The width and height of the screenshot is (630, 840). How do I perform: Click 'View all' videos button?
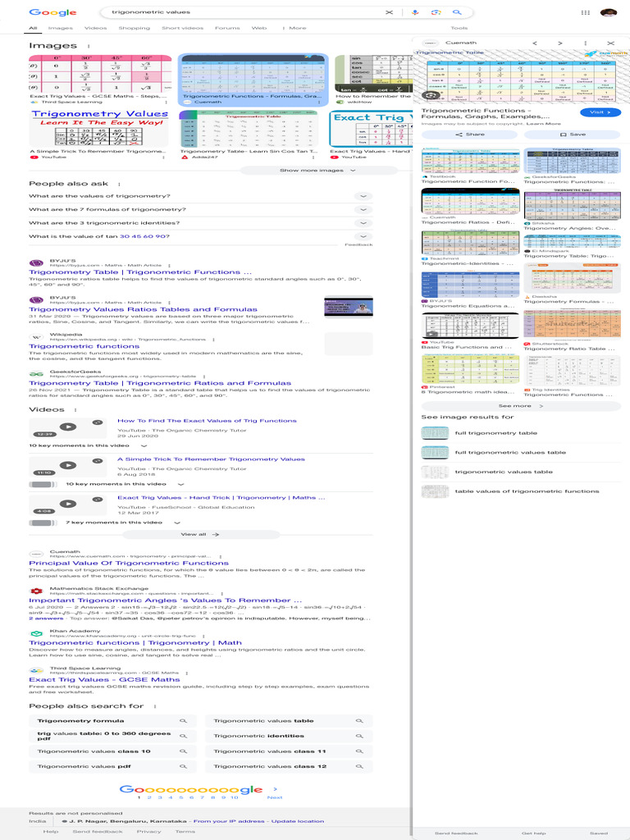point(200,535)
